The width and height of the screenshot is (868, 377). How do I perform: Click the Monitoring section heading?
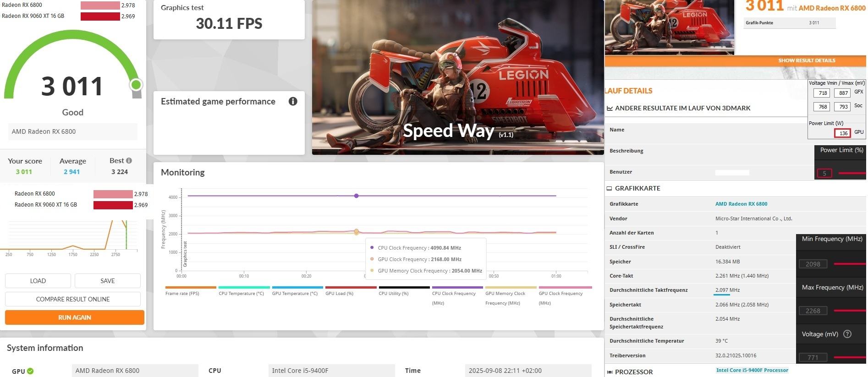pos(183,172)
